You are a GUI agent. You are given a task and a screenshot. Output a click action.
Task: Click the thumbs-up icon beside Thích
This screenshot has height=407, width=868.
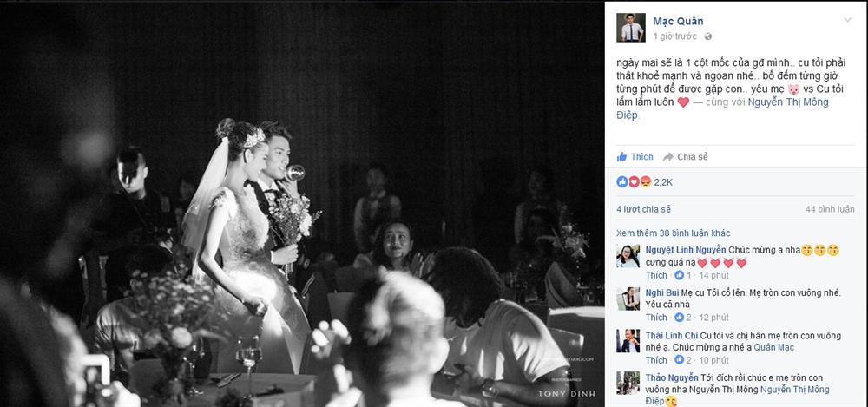click(622, 157)
